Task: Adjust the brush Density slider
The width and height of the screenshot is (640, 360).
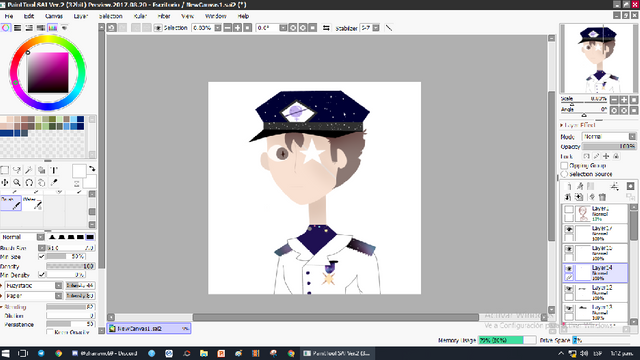Action: tap(71, 266)
